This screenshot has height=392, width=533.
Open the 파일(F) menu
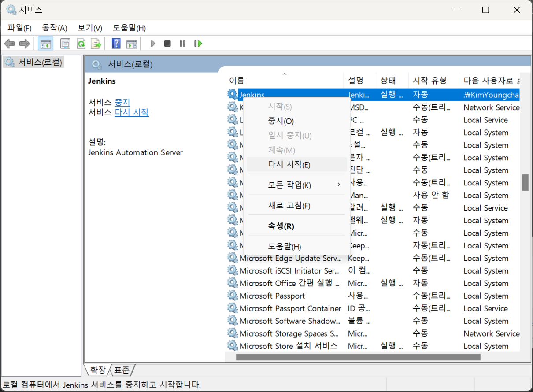[x=20, y=28]
